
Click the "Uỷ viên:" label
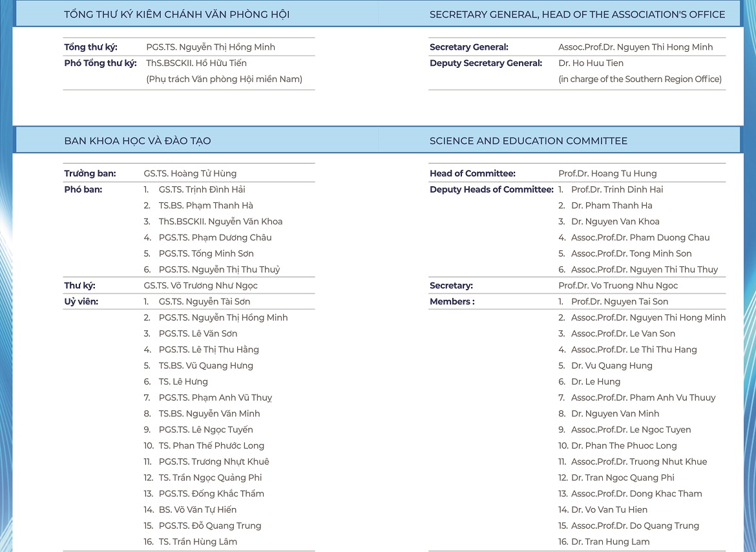point(81,302)
